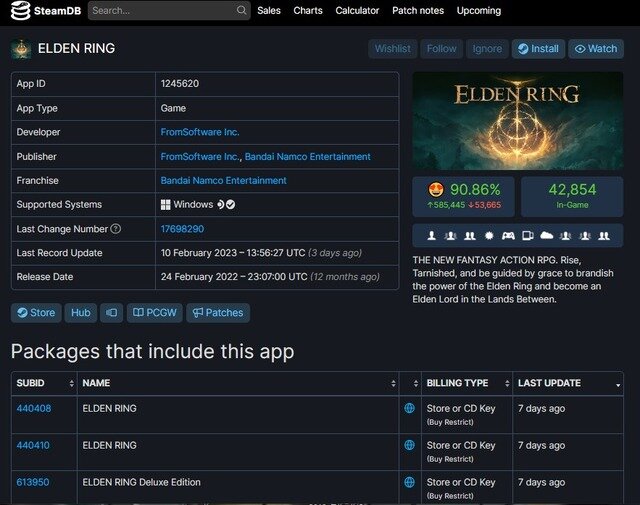The height and width of the screenshot is (505, 640).
Task: Click the verified checkmark icon
Action: point(231,205)
